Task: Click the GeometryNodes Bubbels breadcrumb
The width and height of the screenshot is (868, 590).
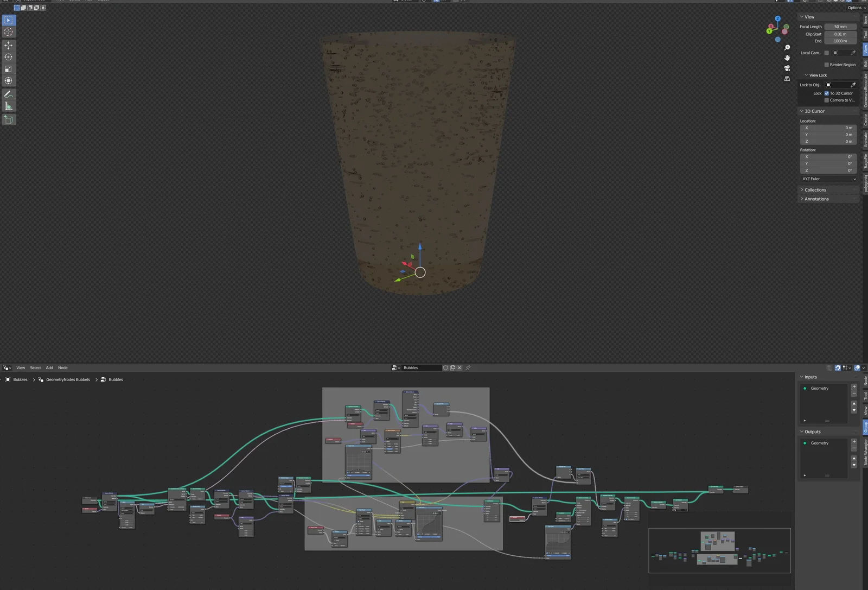Action: pos(68,380)
